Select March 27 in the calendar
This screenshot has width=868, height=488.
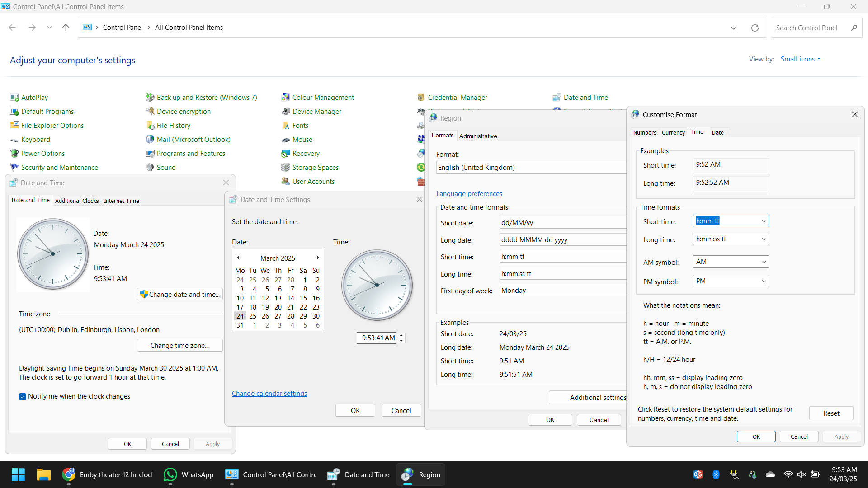coord(278,316)
